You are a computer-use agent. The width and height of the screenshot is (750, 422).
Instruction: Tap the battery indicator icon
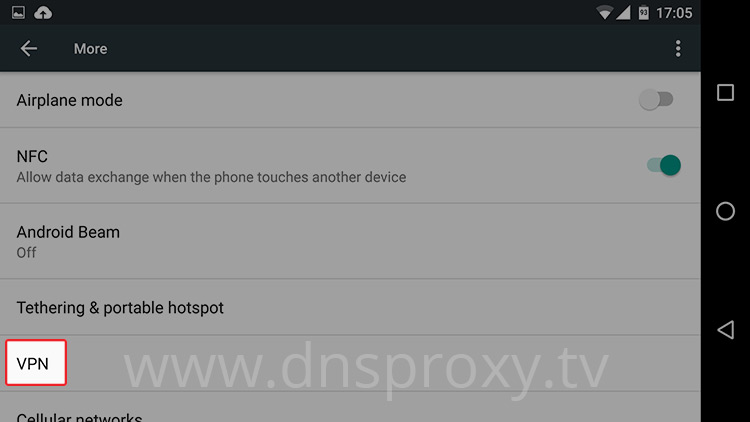(x=644, y=12)
